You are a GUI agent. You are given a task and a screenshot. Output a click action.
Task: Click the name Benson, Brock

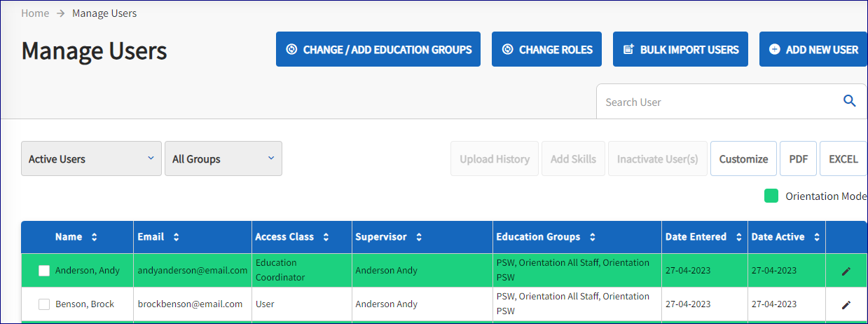[85, 304]
